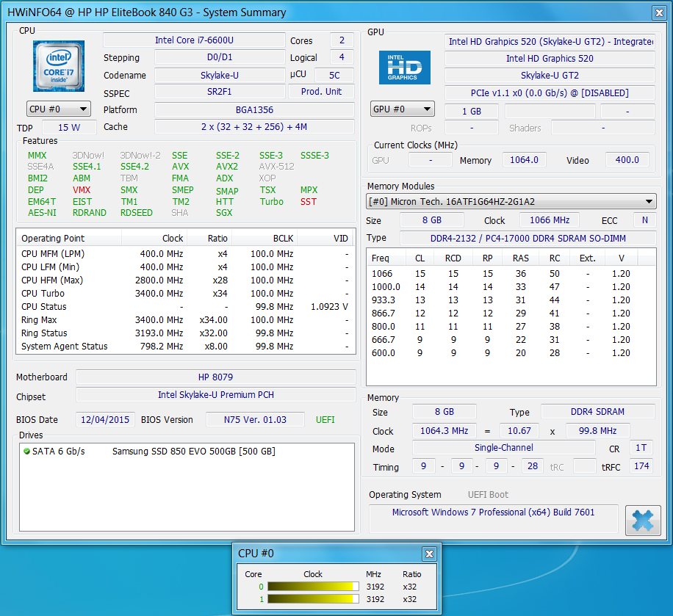Click the 1 GB GPU memory field
673x616 pixels.
coord(472,111)
